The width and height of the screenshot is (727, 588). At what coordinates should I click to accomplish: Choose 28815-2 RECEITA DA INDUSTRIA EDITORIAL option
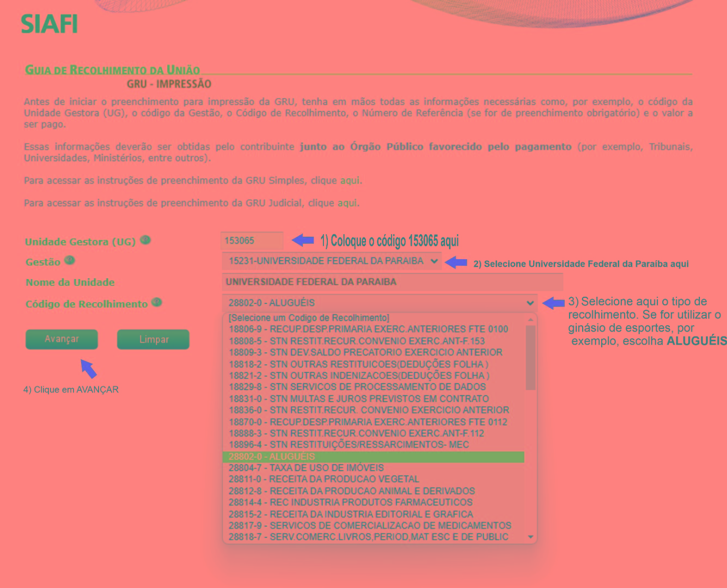(x=351, y=514)
